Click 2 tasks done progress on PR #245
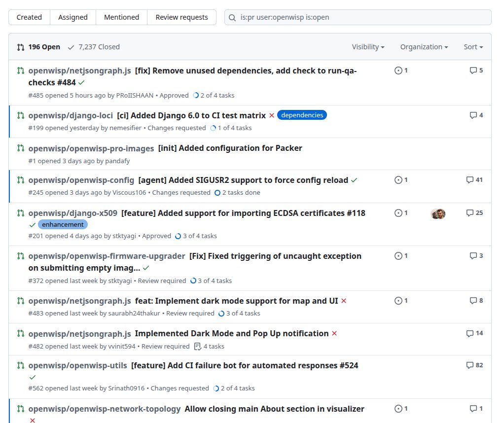 (237, 193)
